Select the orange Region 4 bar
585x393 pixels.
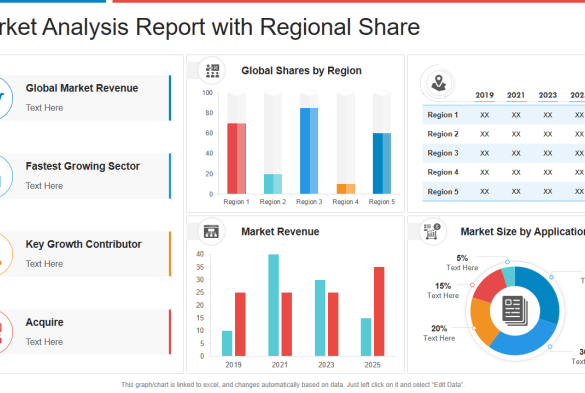(x=345, y=189)
